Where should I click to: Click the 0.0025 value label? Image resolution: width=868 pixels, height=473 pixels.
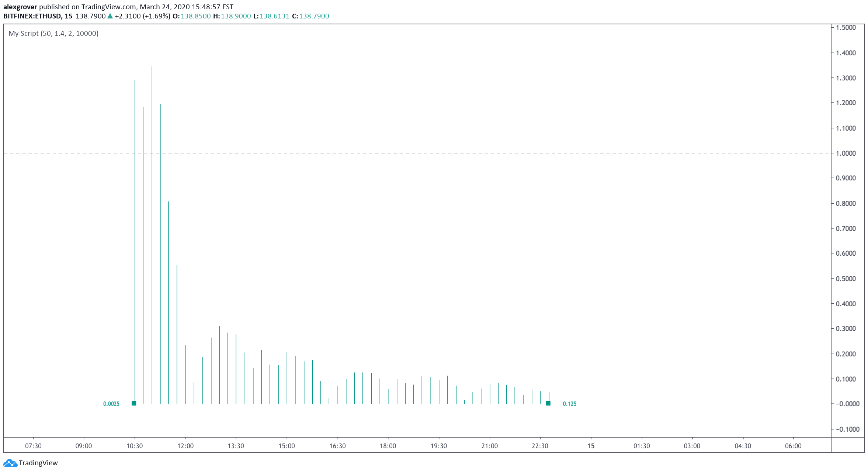click(111, 404)
